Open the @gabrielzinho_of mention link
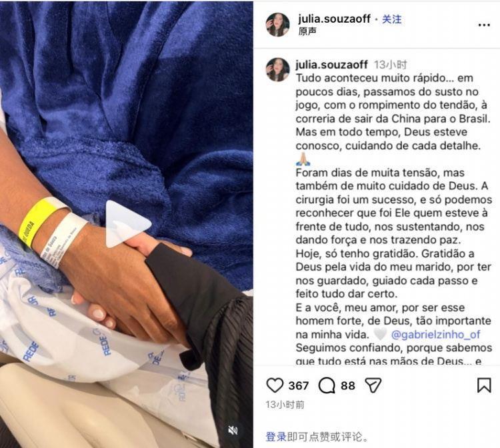The image size is (500, 448). (435, 335)
